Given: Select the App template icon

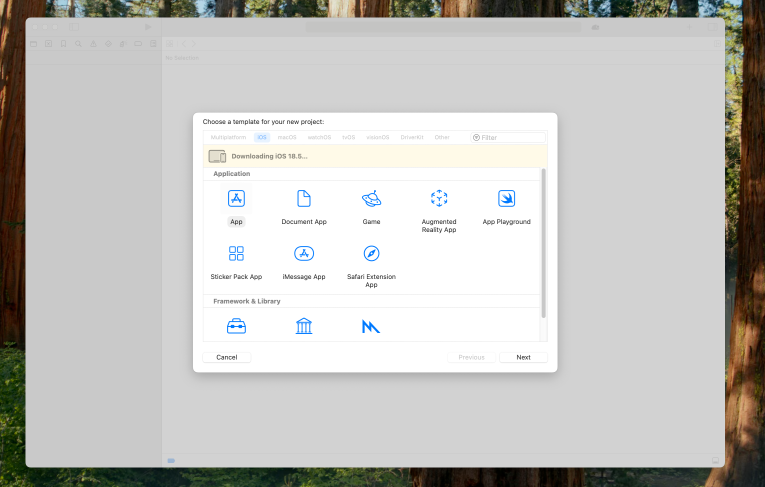Looking at the screenshot, I should 236,199.
